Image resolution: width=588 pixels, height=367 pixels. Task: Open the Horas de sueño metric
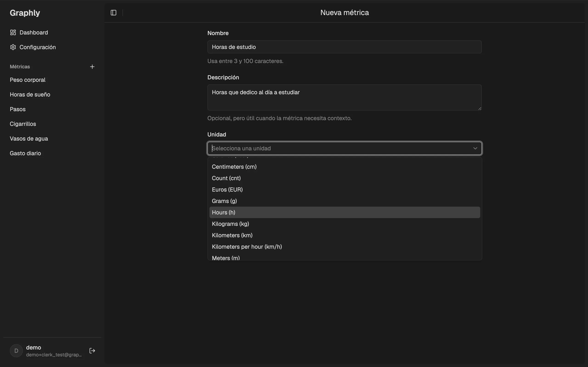pyautogui.click(x=52, y=94)
